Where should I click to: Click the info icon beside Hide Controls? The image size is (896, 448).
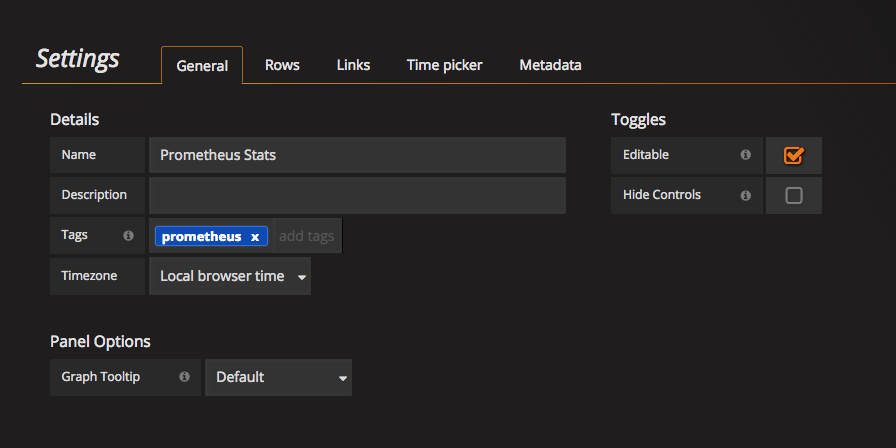pos(745,195)
